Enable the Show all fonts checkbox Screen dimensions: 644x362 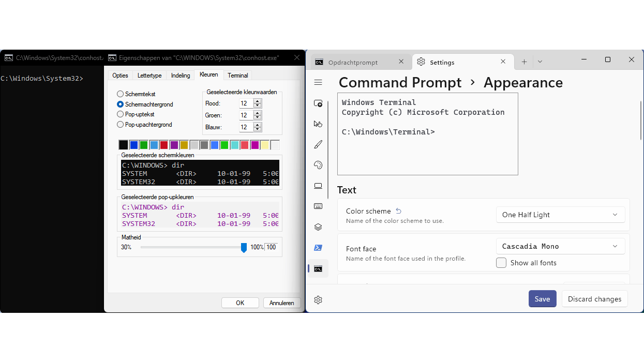[x=501, y=263]
